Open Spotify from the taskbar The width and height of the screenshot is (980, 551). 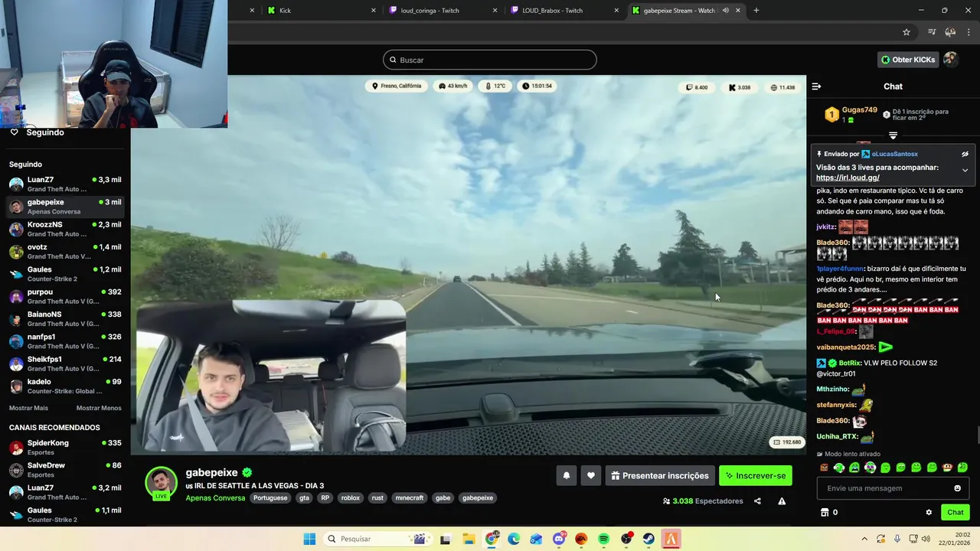click(x=604, y=539)
